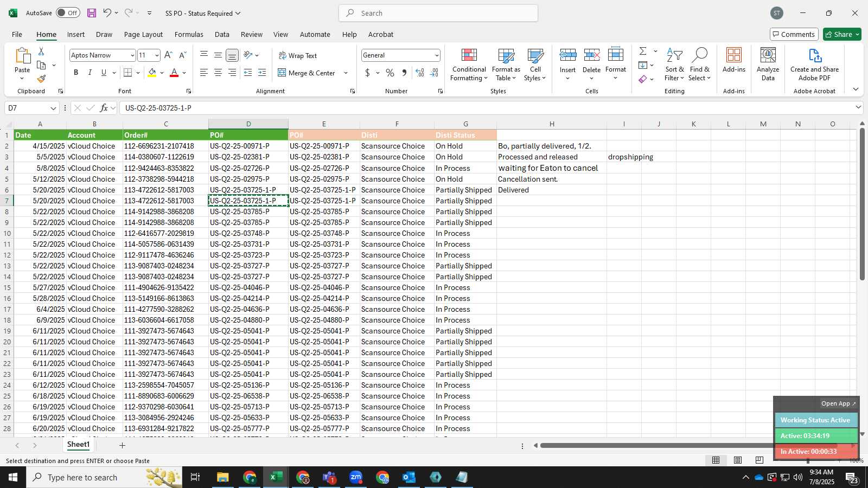
Task: Open Format as Table gallery
Action: [x=506, y=65]
